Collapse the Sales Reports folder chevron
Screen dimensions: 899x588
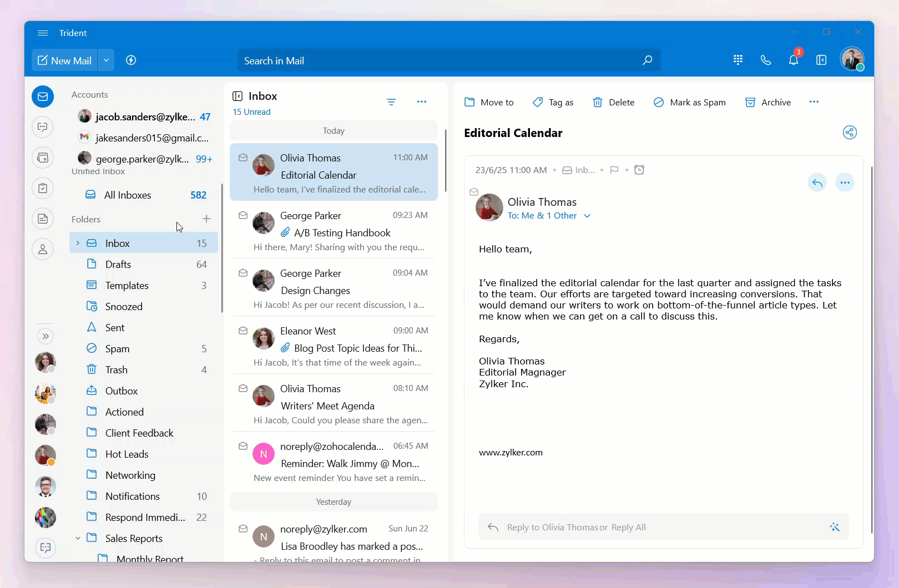coord(78,538)
